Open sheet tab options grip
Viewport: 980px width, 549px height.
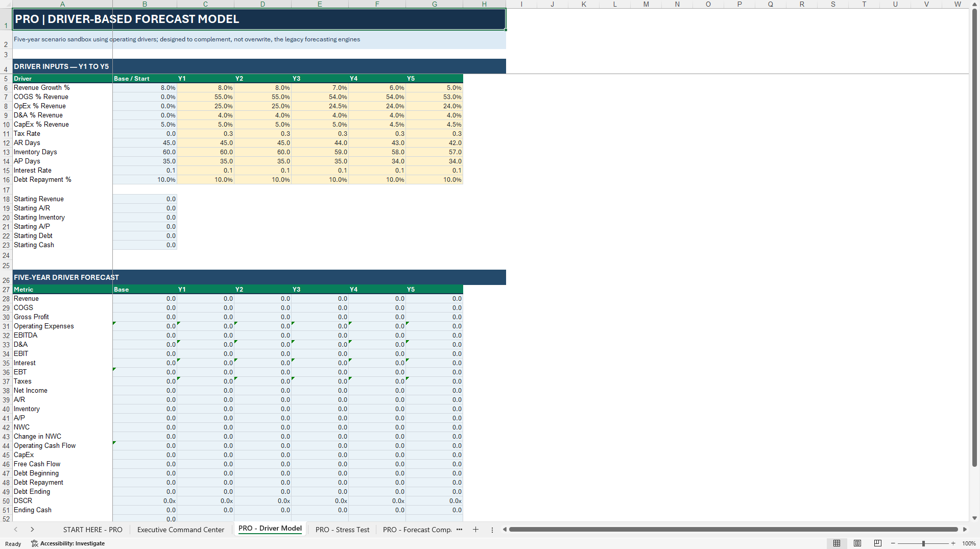coord(492,530)
